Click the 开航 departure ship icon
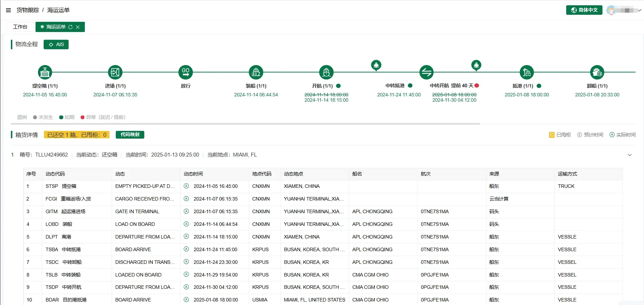Screen dimensions: 644x305 (x=326, y=72)
